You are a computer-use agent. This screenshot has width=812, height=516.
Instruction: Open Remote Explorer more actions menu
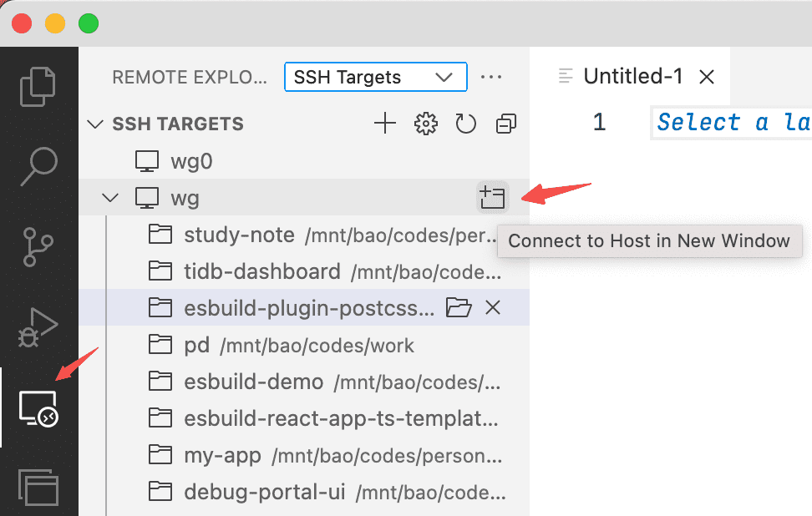click(x=491, y=78)
